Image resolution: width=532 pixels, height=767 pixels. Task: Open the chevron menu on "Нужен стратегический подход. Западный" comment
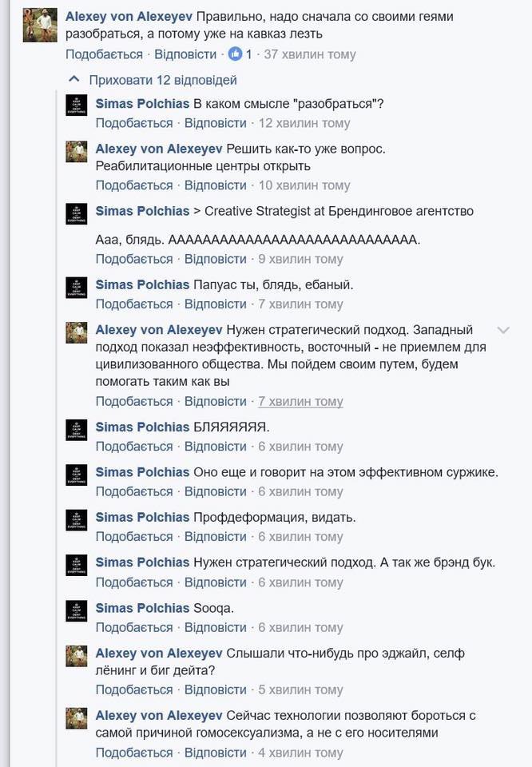[x=503, y=330]
